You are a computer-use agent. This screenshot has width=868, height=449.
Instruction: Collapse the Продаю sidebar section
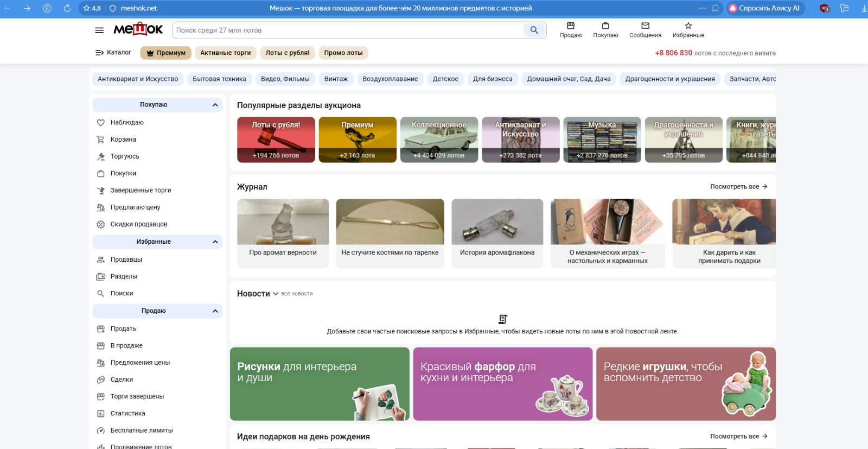215,311
